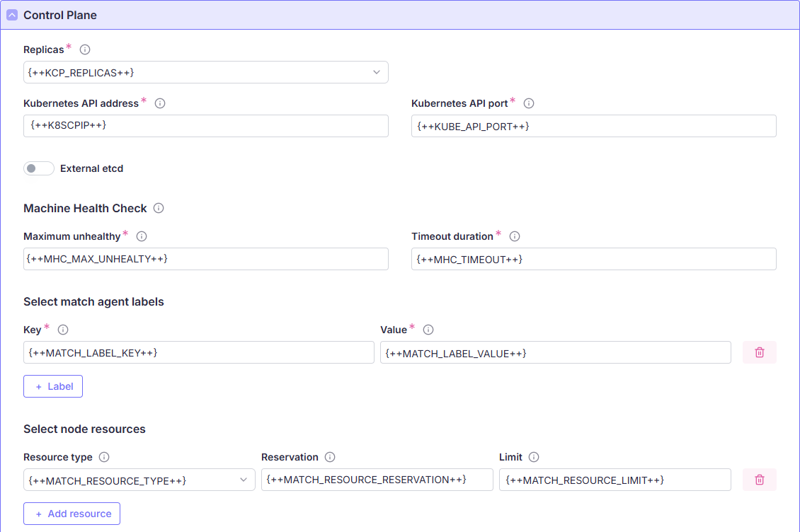The image size is (800, 532).
Task: Click info icon beside Resource type
Action: pyautogui.click(x=104, y=457)
